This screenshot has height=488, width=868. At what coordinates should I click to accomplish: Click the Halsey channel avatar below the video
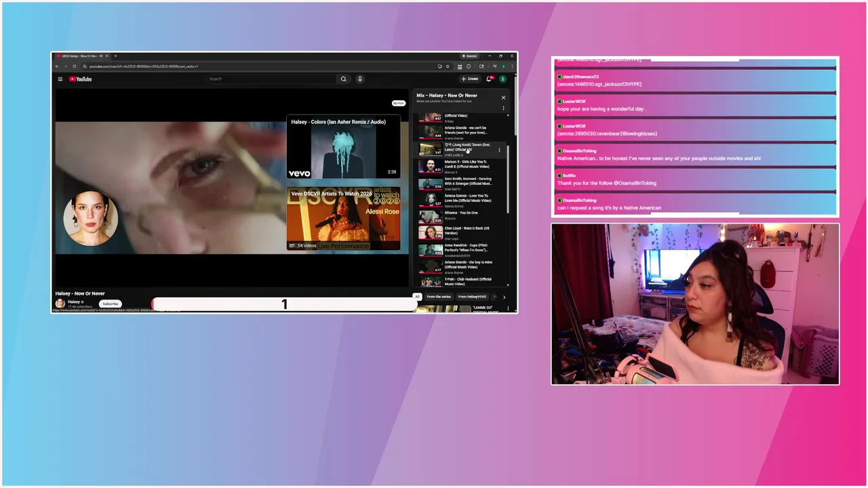coord(60,303)
